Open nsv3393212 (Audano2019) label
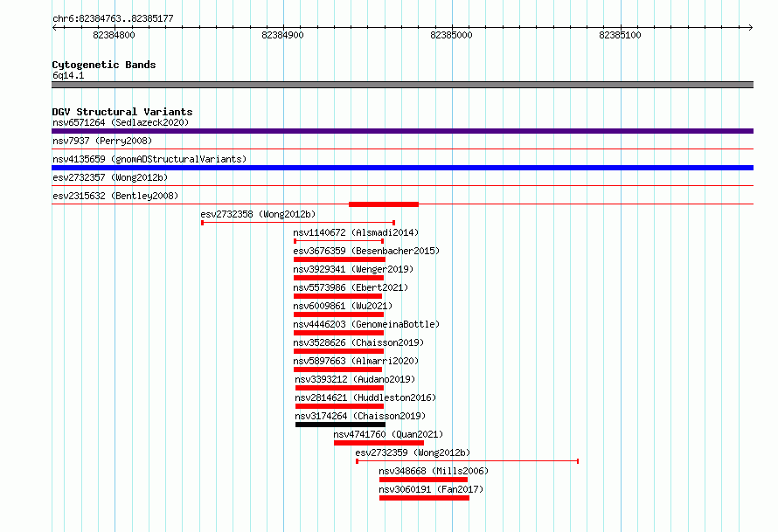 (355, 379)
